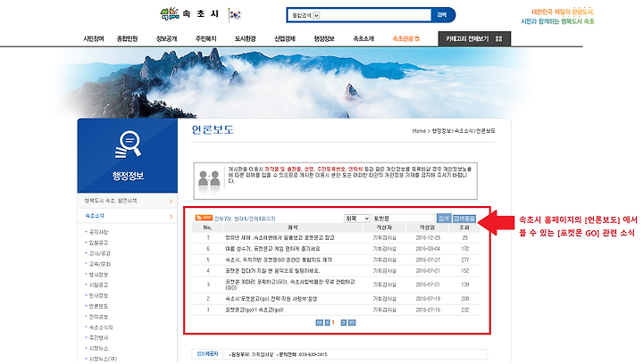Open the 정보공개 top menu
Image resolution: width=643 pixels, height=364 pixels.
coord(166,39)
